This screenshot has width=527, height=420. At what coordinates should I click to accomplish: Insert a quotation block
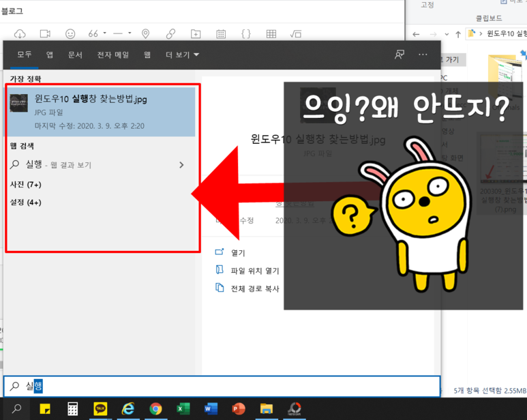(93, 33)
